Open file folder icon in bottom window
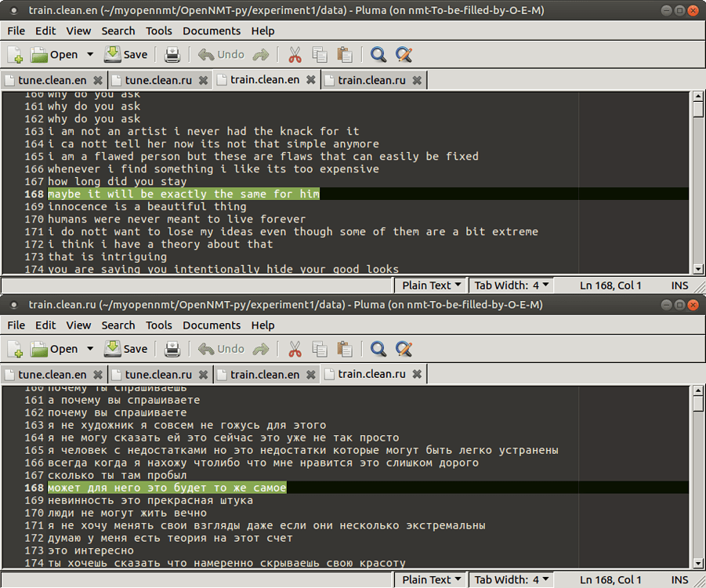The width and height of the screenshot is (706, 588). tap(39, 349)
